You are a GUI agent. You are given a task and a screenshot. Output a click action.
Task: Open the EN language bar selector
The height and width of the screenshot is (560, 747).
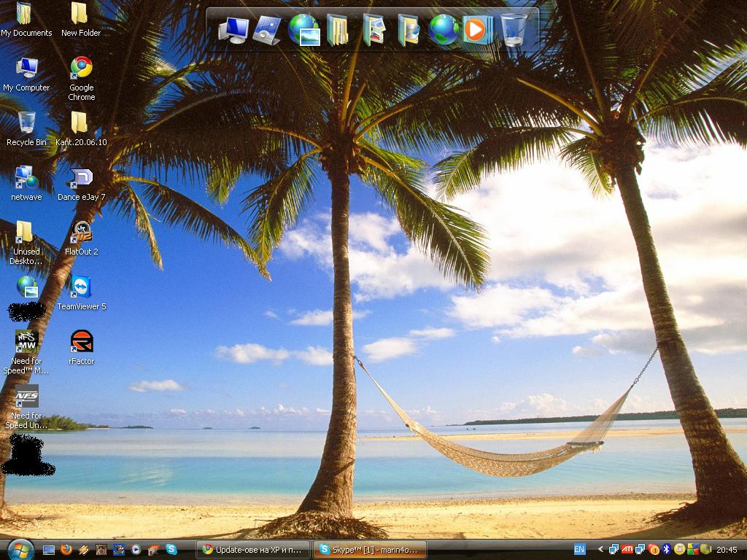coord(579,549)
